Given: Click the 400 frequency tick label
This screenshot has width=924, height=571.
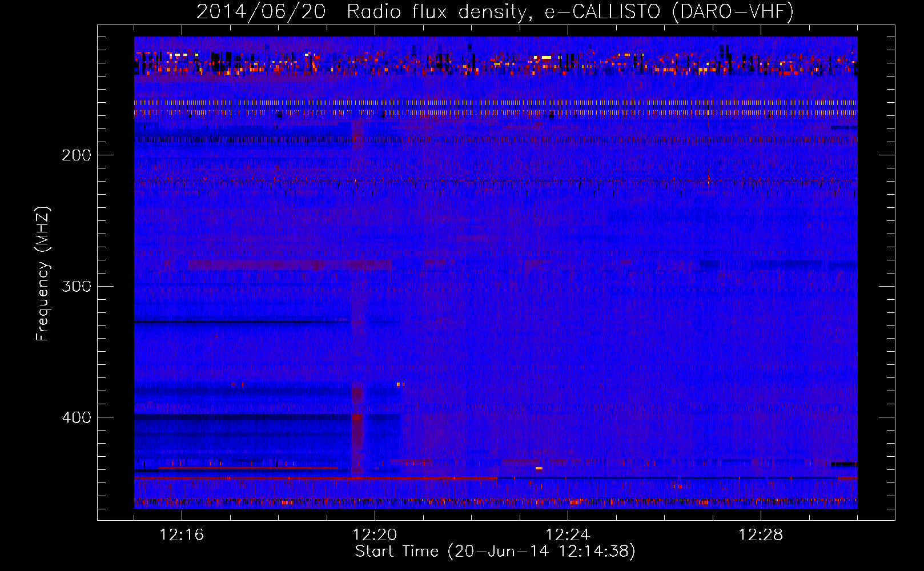Looking at the screenshot, I should pos(77,417).
